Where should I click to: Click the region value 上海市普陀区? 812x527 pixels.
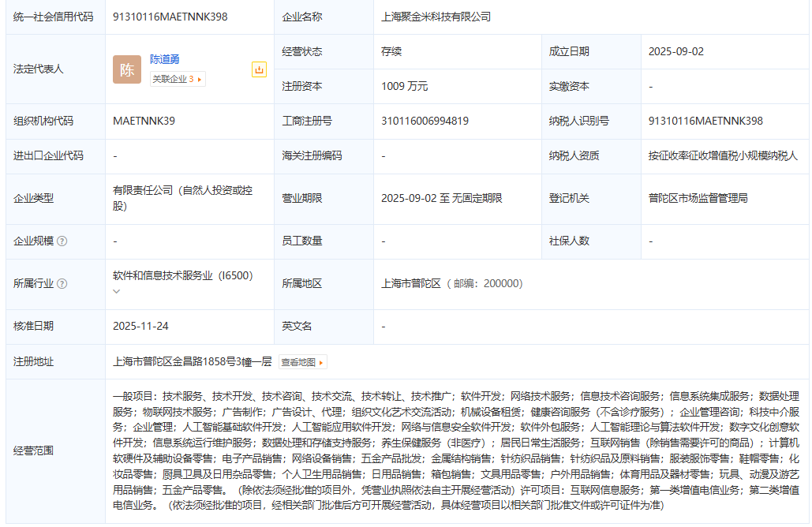pos(410,283)
